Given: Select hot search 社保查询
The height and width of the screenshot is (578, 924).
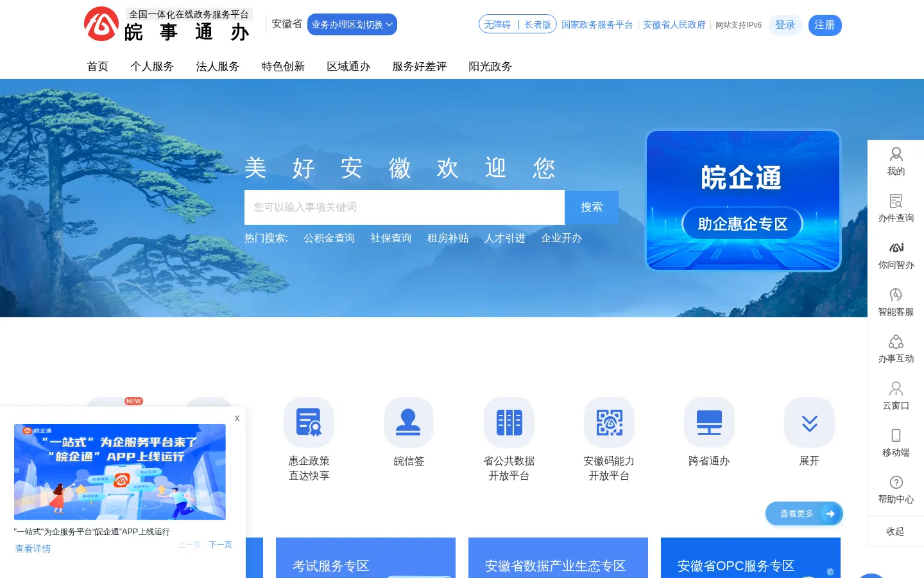Looking at the screenshot, I should coord(391,238).
